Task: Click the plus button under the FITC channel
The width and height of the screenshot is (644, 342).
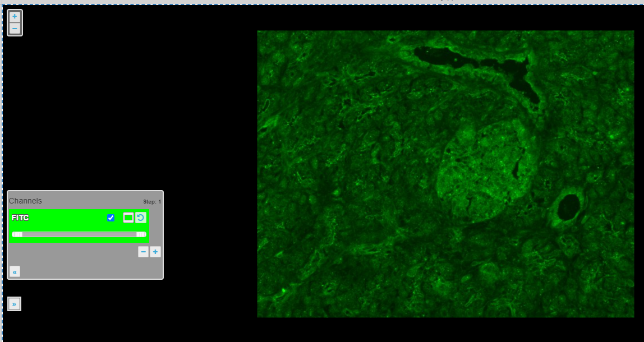Action: (x=155, y=252)
